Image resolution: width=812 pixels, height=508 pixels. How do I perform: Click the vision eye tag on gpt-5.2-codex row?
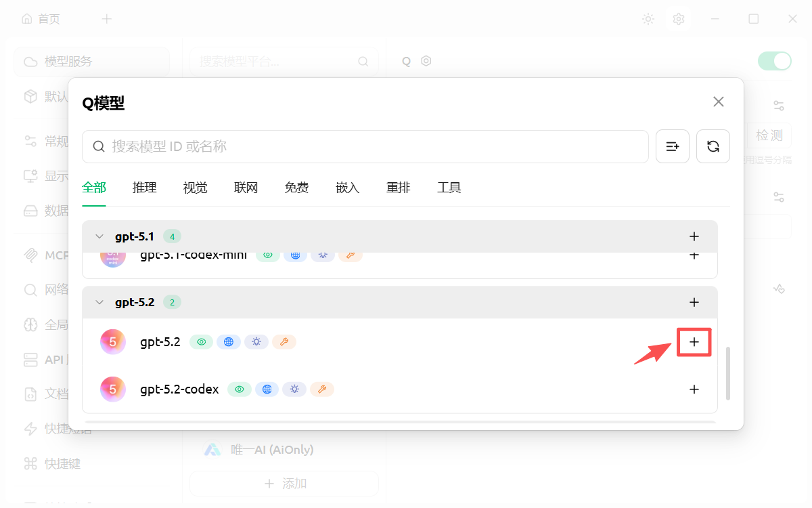click(240, 389)
